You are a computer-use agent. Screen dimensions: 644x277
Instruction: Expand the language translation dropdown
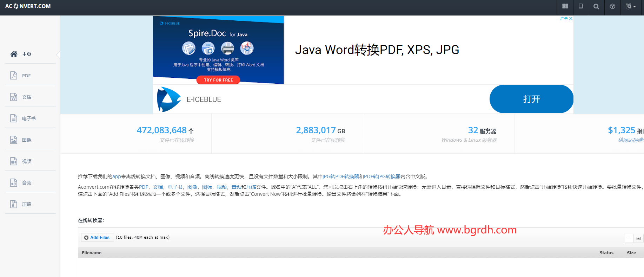pos(631,6)
